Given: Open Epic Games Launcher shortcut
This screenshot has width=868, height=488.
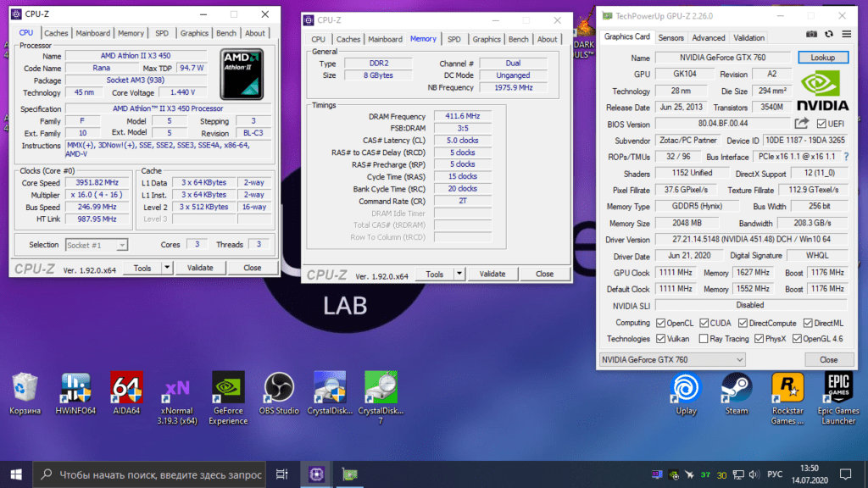Looking at the screenshot, I should 838,398.
